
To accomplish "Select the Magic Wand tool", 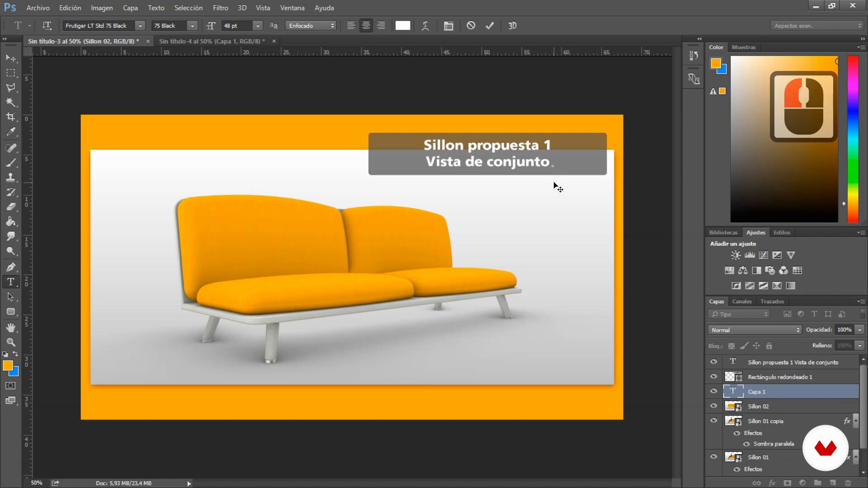I will [11, 102].
